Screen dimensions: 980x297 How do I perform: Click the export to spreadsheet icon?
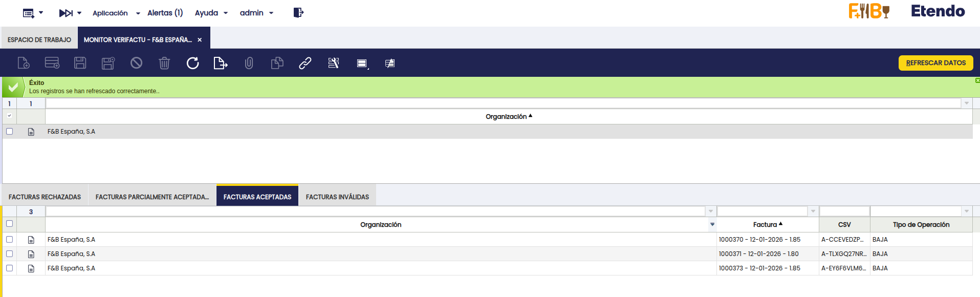tap(220, 63)
